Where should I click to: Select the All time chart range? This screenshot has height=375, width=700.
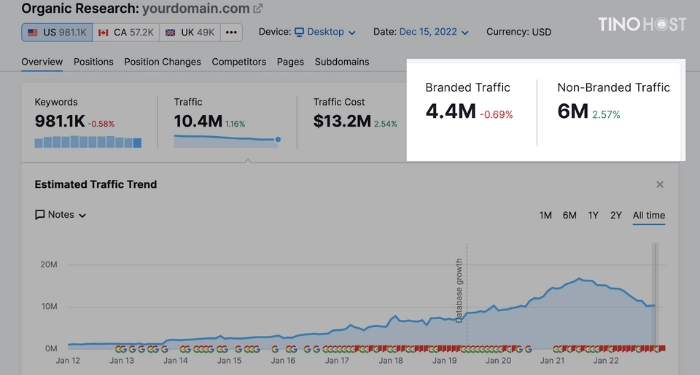(649, 215)
